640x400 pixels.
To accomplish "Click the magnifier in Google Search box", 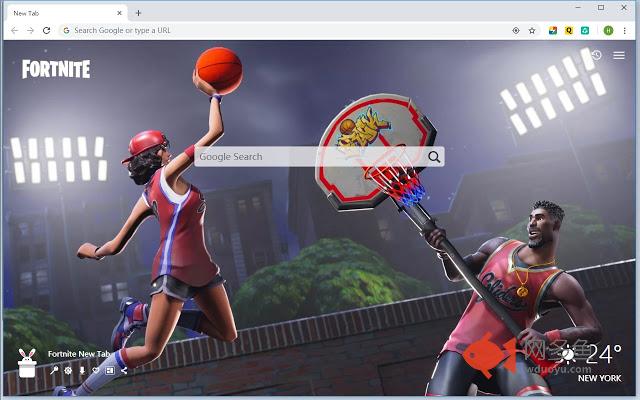I will (x=434, y=157).
